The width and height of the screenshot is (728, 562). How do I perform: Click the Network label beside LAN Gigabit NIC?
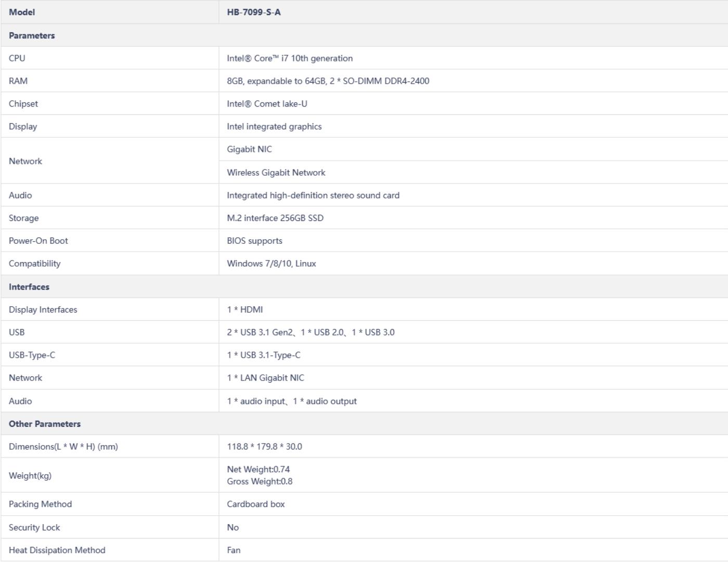tap(25, 378)
